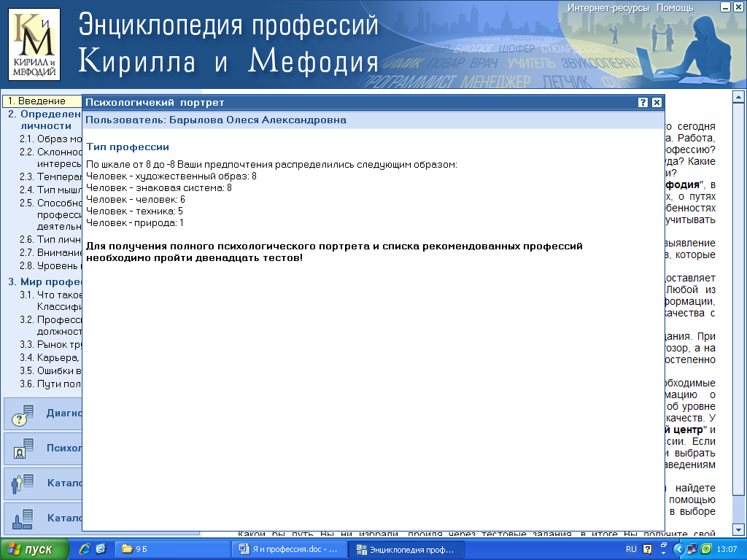Select the 1. Введение contents item
747x560 pixels.
(42, 101)
